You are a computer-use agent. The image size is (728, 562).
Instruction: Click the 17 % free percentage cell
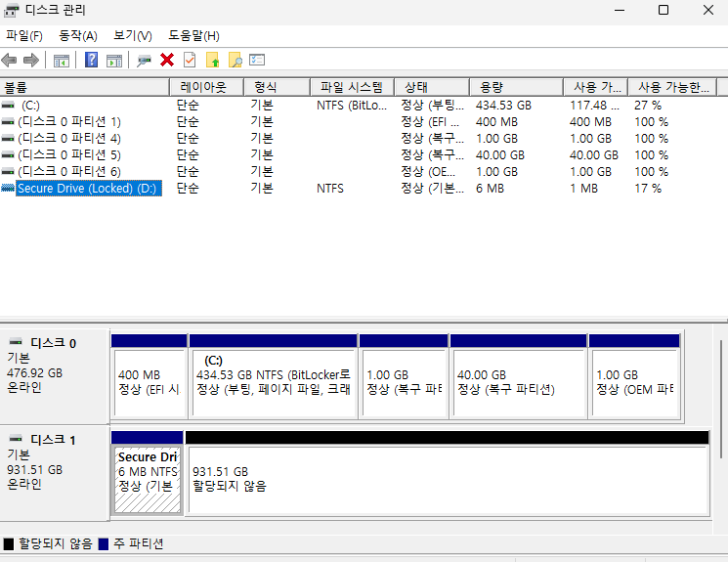click(x=648, y=188)
